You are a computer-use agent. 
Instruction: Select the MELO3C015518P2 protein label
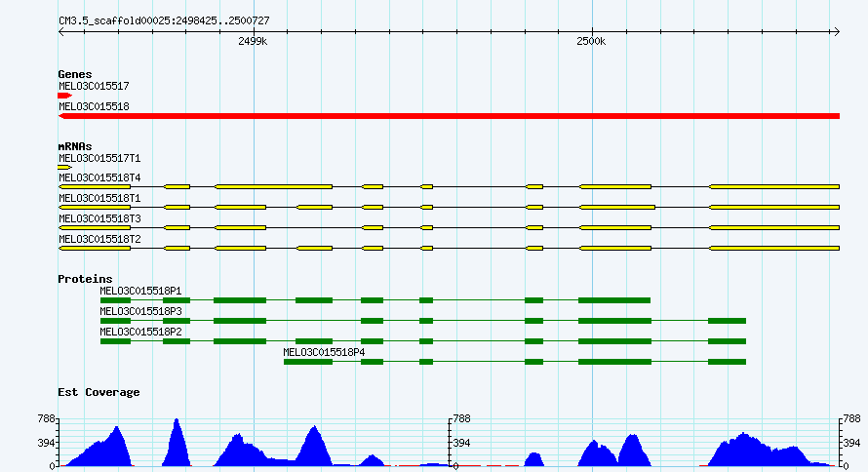tap(140, 332)
